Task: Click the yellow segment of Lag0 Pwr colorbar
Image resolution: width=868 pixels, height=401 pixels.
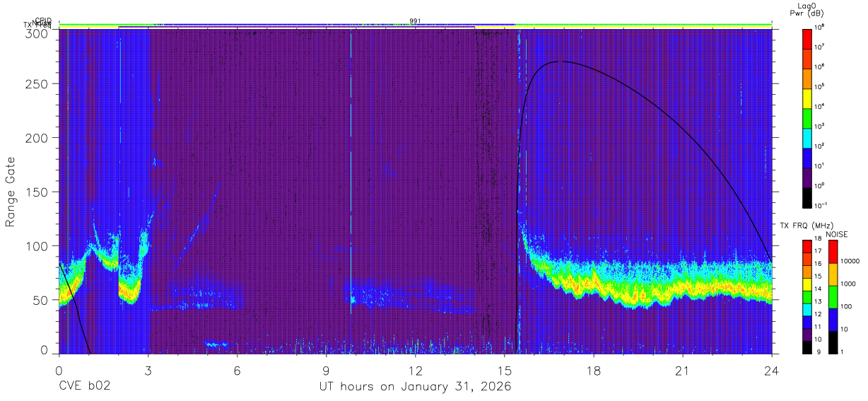Action: pyautogui.click(x=807, y=97)
